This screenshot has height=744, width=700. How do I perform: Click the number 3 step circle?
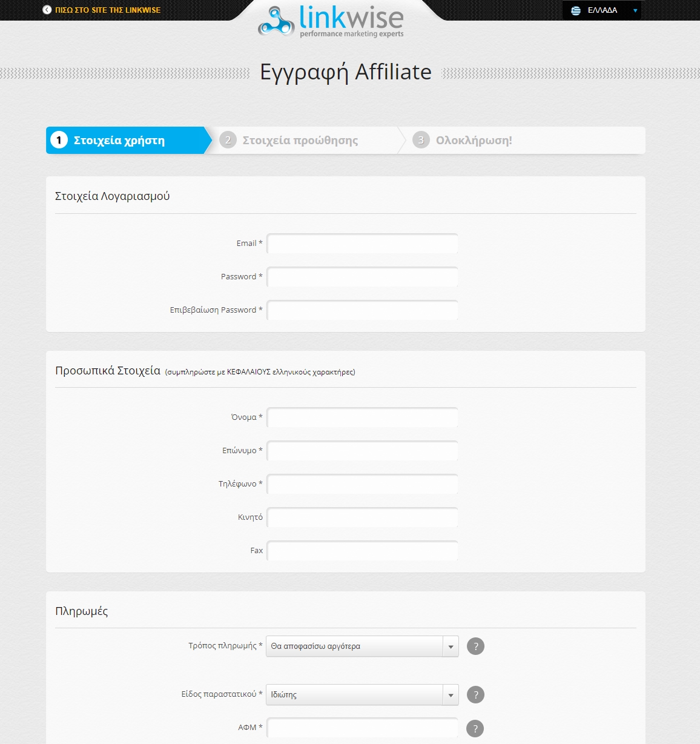pos(420,140)
